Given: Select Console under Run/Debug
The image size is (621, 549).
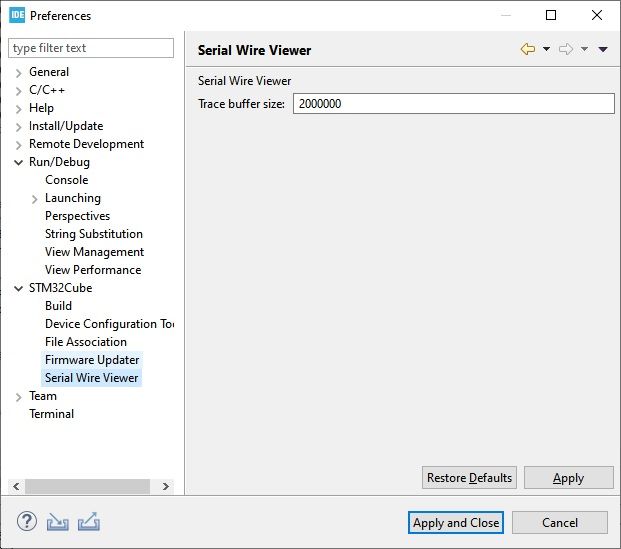Looking at the screenshot, I should pos(67,180).
